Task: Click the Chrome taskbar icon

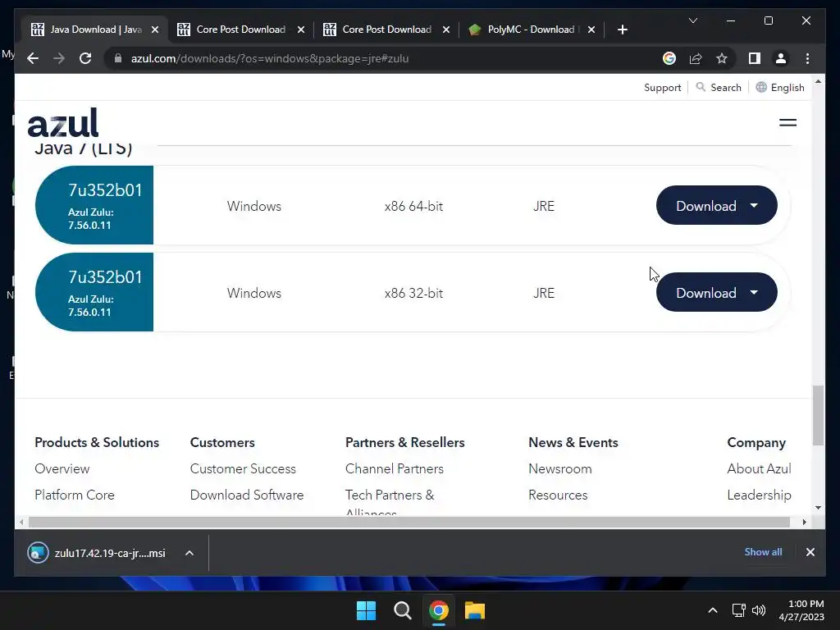Action: pyautogui.click(x=438, y=610)
